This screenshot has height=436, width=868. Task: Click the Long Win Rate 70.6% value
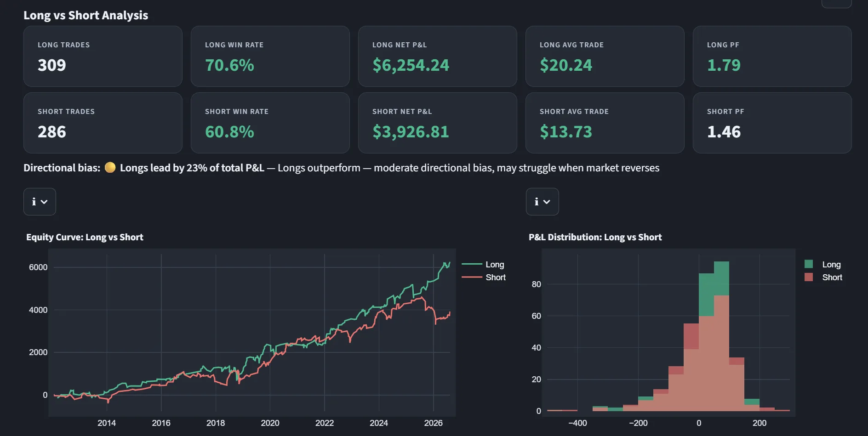pyautogui.click(x=229, y=65)
